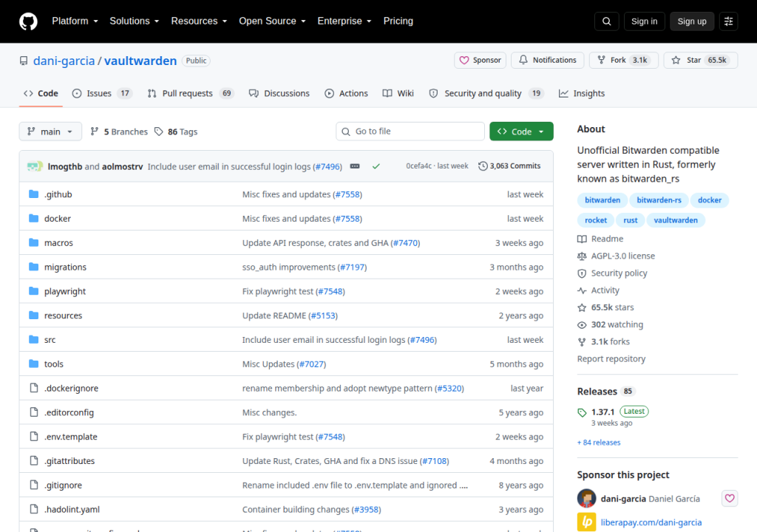Open the Actions tab

click(346, 94)
